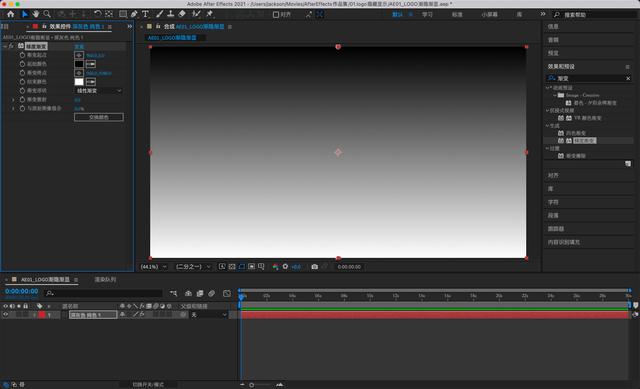Viewport: 640px width, 389px height.
Task: Click the color channels icon below viewer
Action: click(x=276, y=267)
